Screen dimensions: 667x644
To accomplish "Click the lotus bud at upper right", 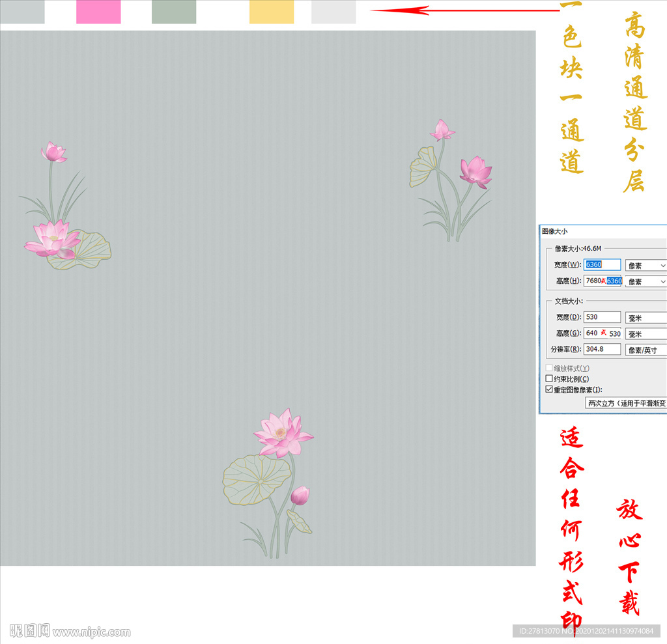I will tap(442, 130).
